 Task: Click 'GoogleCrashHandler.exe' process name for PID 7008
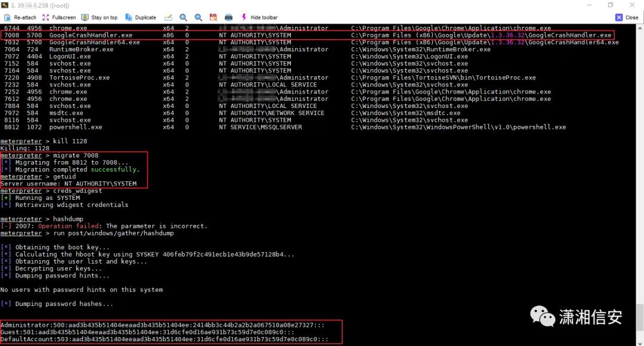91,35
